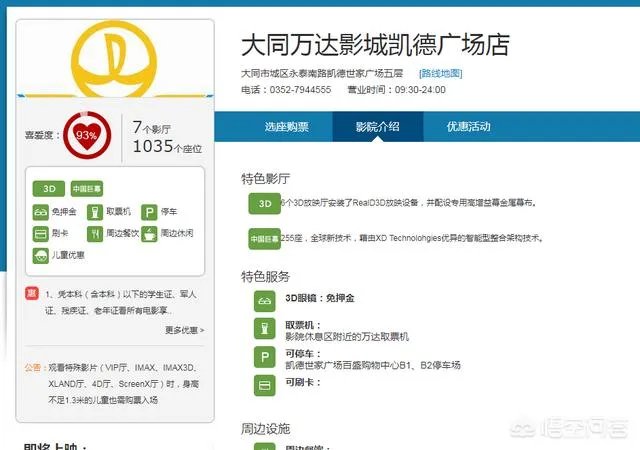Image resolution: width=640 pixels, height=450 pixels.
Task: Click the 影院休息区附近的万达取票机 text
Action: [x=347, y=337]
